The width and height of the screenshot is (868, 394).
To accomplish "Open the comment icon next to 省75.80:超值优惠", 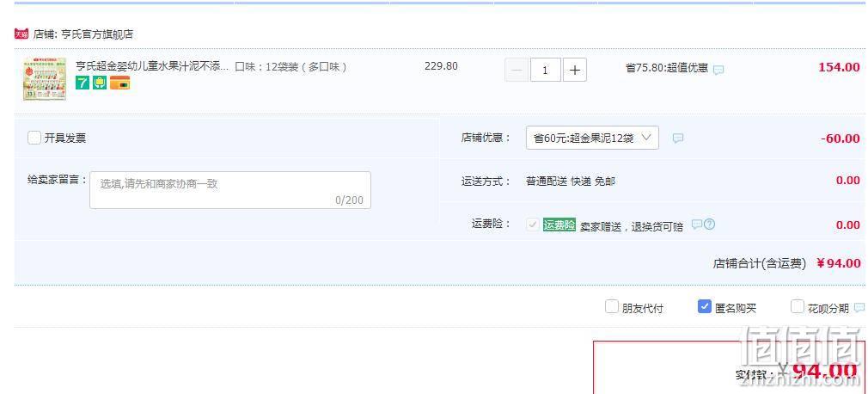I will (x=718, y=70).
